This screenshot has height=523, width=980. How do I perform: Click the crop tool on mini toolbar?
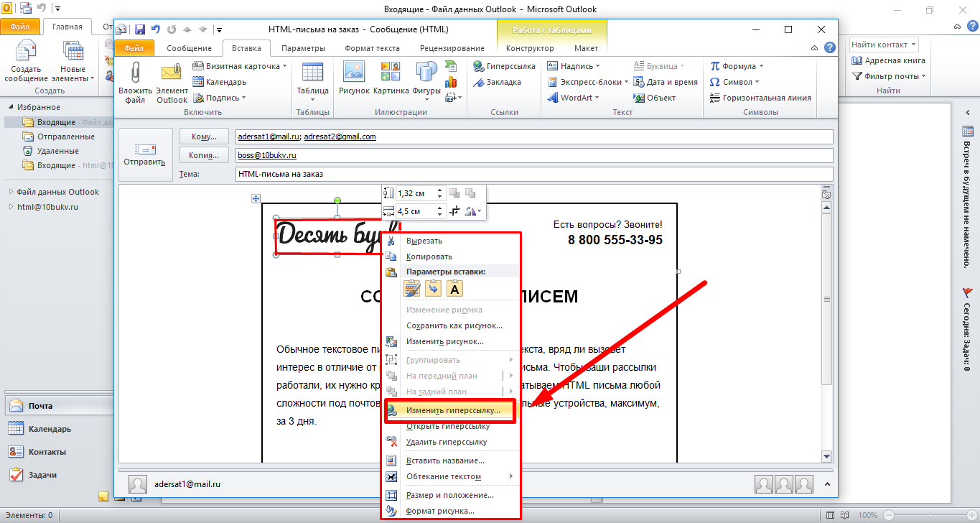454,211
